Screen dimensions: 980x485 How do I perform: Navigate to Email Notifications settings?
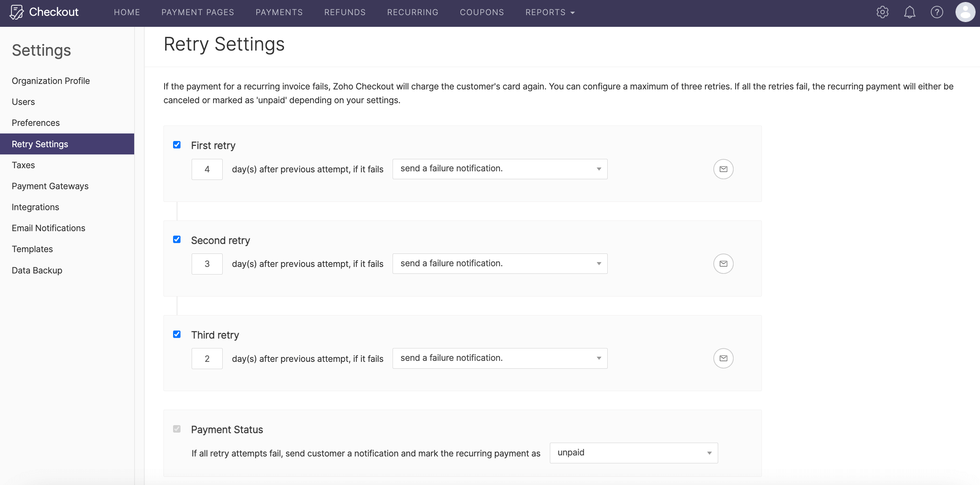[x=48, y=228]
